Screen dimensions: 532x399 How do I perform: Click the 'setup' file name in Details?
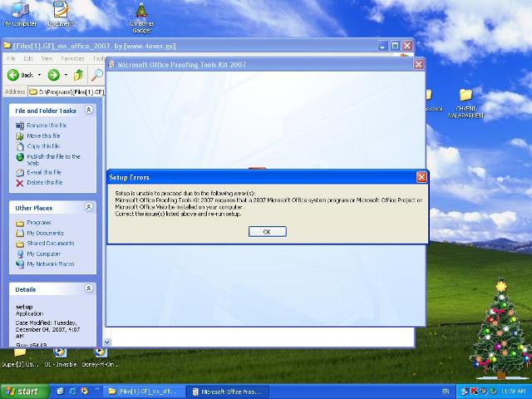pos(24,307)
